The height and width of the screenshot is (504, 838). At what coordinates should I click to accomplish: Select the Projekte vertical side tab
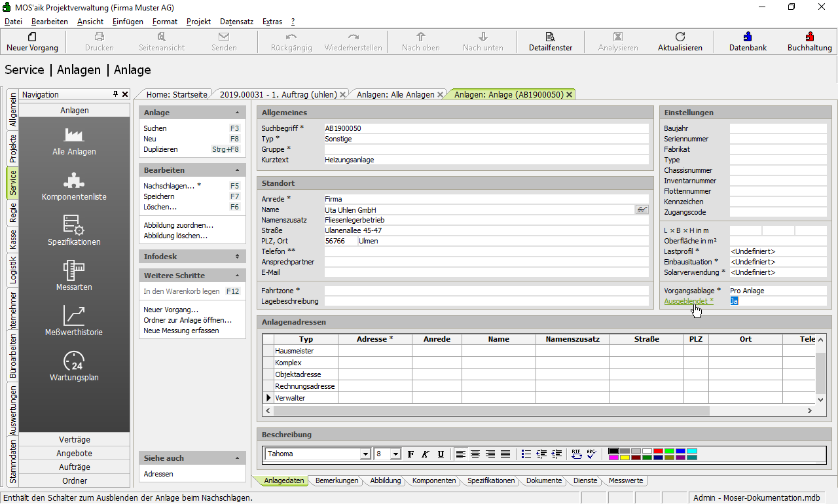point(12,148)
